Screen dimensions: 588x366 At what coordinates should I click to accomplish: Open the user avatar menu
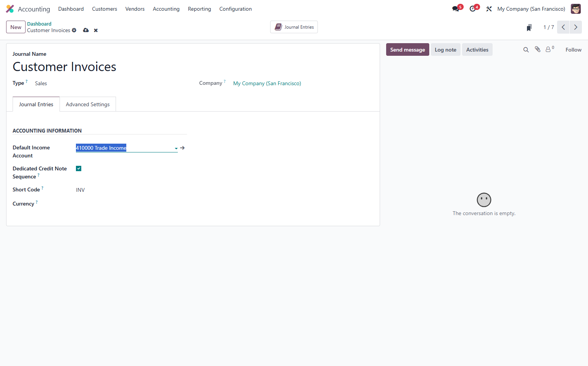(x=576, y=9)
